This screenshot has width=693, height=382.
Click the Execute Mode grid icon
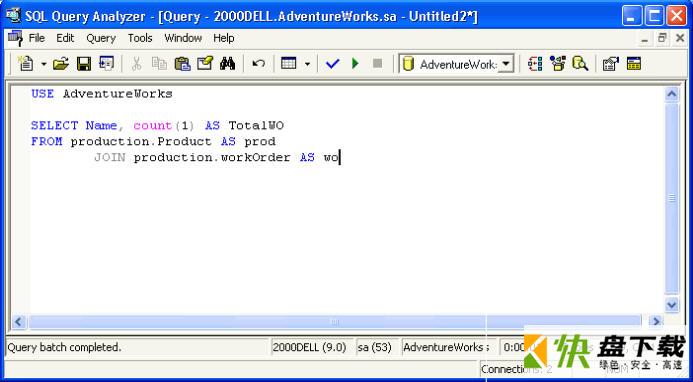tap(289, 64)
